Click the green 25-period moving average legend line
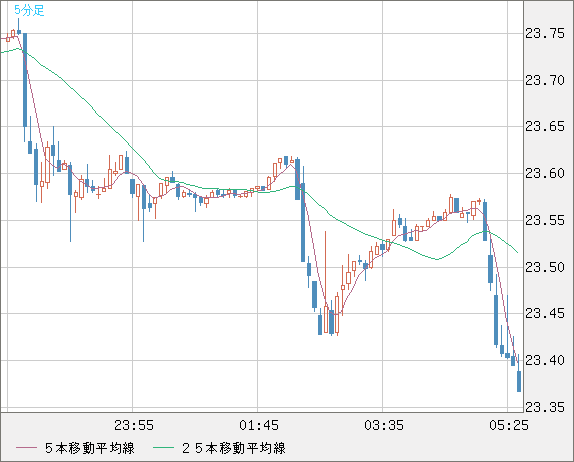Screen dimensions: 574x462 pos(163,448)
